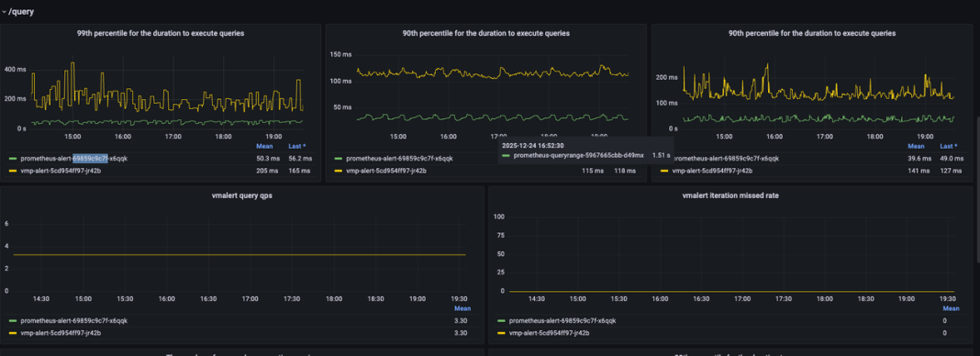The image size is (980, 356).
Task: Click the 118 ms last value
Action: pyautogui.click(x=624, y=171)
